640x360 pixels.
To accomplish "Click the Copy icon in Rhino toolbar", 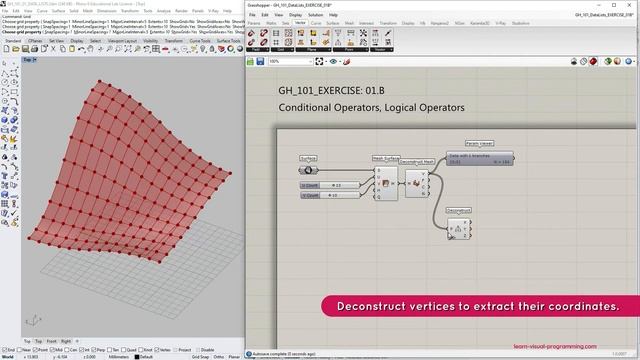I will (x=63, y=49).
